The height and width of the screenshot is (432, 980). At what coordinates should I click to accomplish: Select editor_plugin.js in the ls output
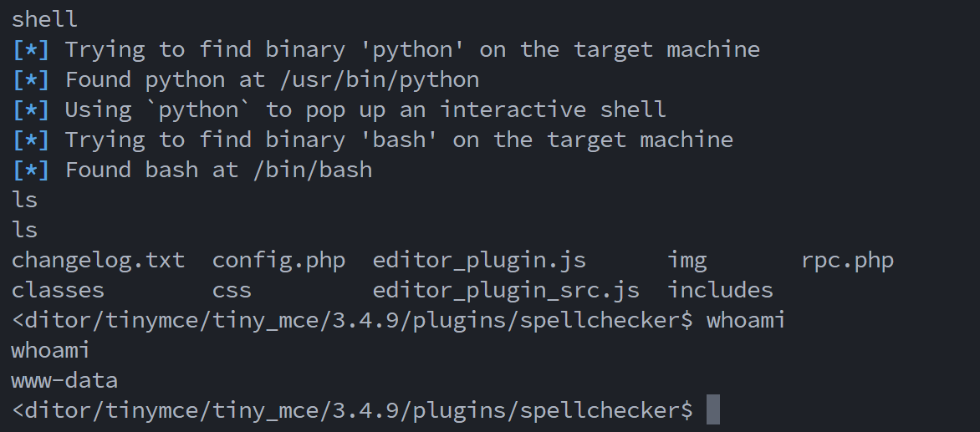click(x=479, y=260)
